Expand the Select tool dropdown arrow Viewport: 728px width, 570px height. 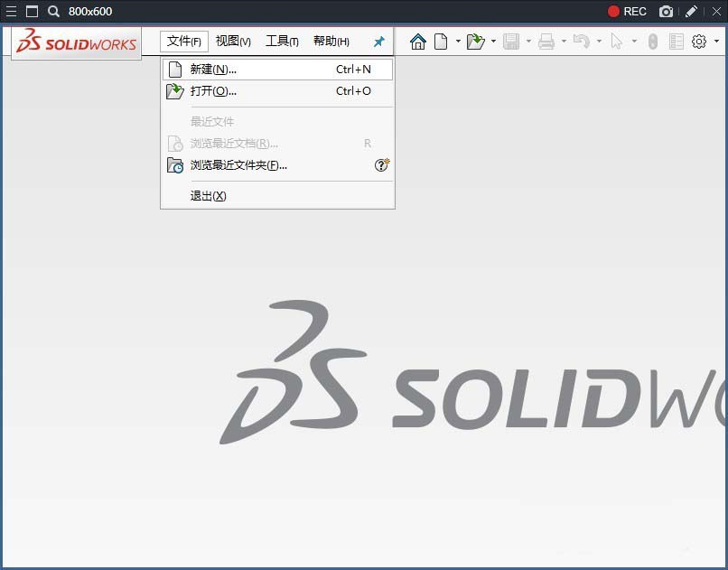point(634,42)
